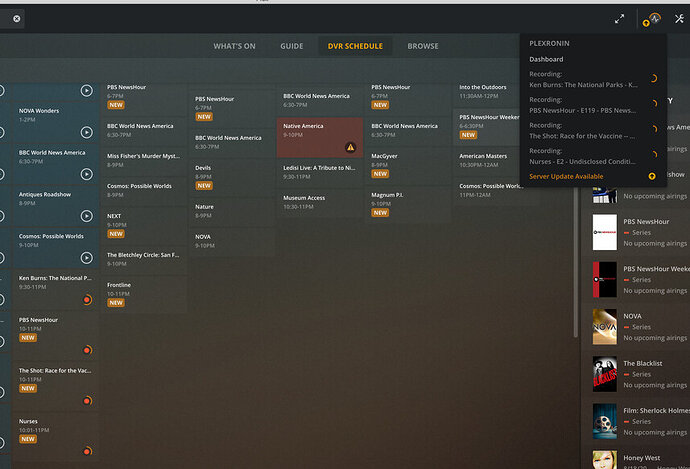Open Ken Burns recording in activity menu
This screenshot has height=469, width=690.
pyautogui.click(x=592, y=80)
